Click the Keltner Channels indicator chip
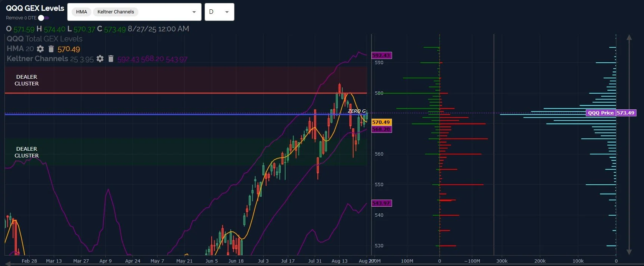 (116, 12)
